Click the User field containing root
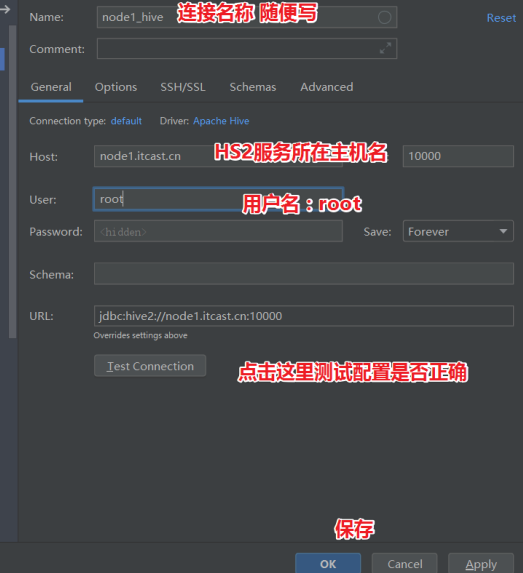Image resolution: width=523 pixels, height=573 pixels. [218, 199]
